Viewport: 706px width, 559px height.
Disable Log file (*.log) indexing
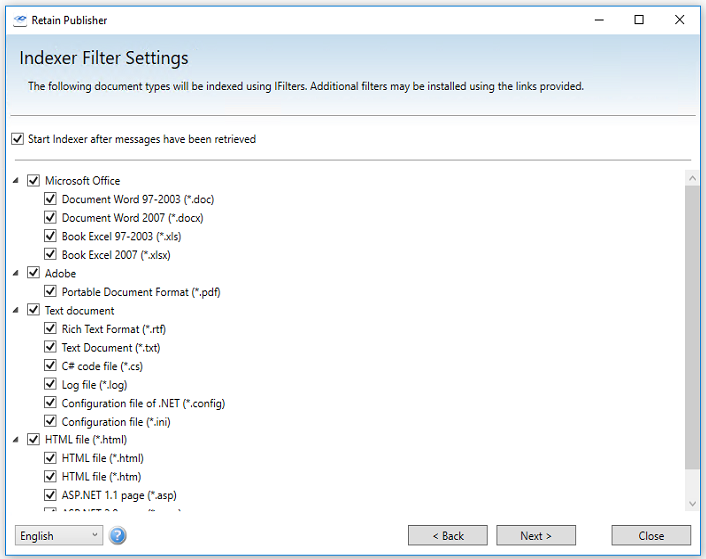click(51, 385)
